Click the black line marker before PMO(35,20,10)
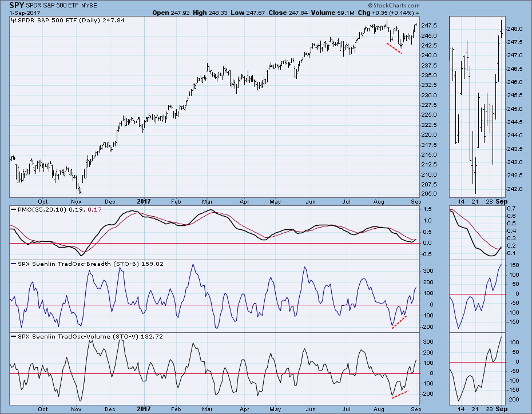This screenshot has height=414, width=532. (x=14, y=209)
